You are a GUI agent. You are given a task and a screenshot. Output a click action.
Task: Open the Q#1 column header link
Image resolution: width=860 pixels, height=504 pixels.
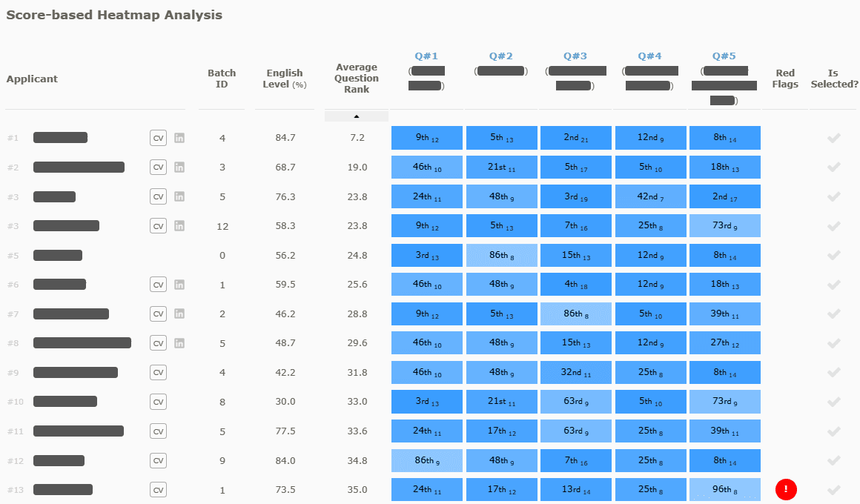pos(426,56)
